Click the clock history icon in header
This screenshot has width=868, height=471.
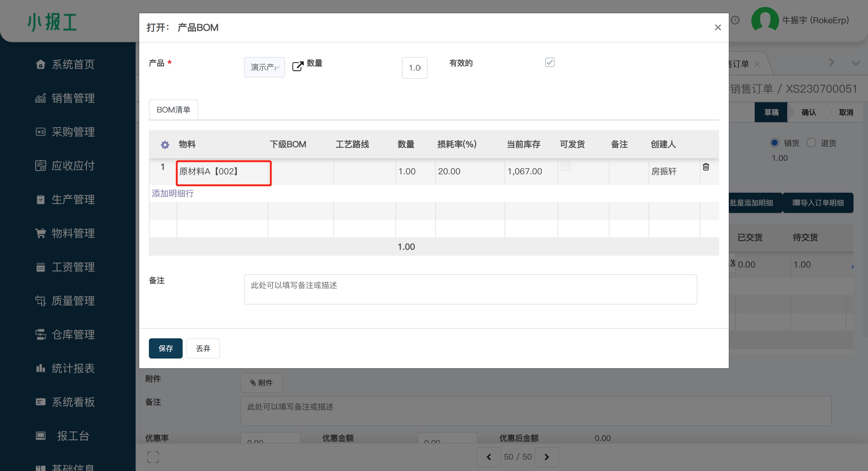(735, 20)
